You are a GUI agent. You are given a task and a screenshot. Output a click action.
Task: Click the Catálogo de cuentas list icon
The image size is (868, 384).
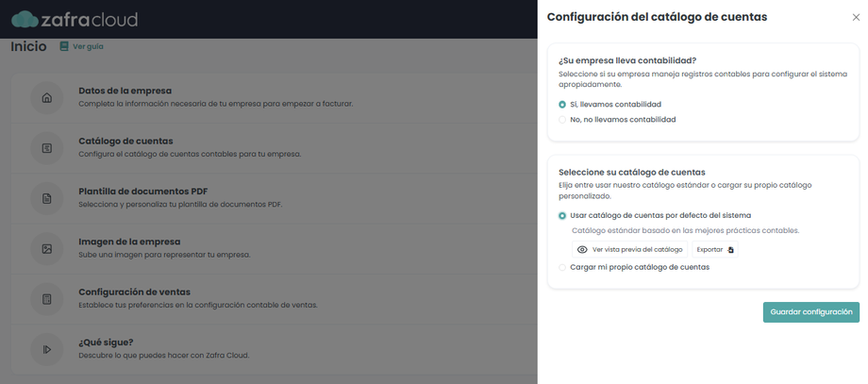click(46, 148)
